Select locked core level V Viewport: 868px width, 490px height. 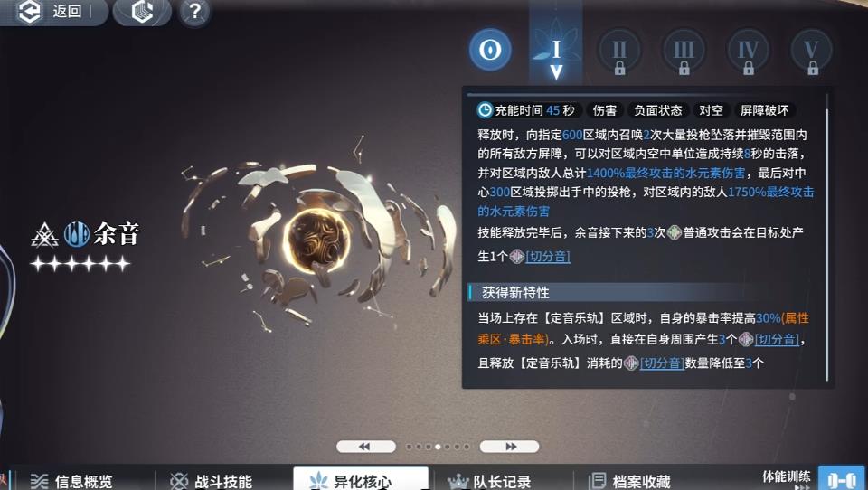click(812, 52)
